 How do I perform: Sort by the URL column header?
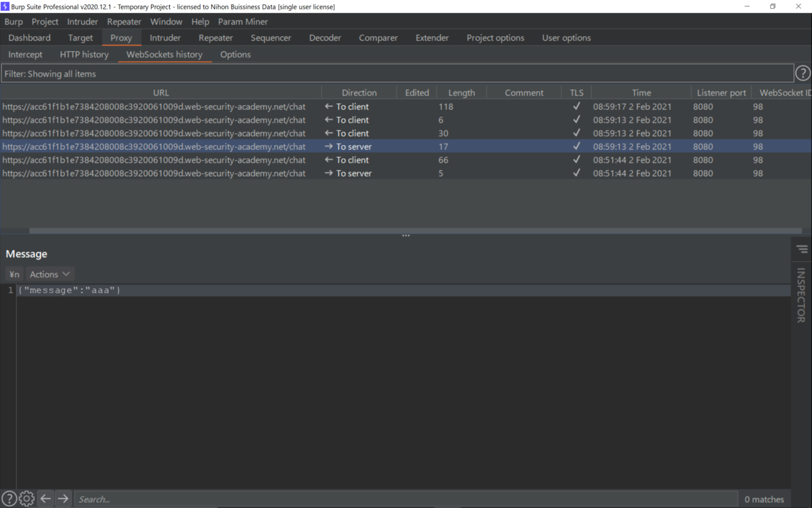161,93
